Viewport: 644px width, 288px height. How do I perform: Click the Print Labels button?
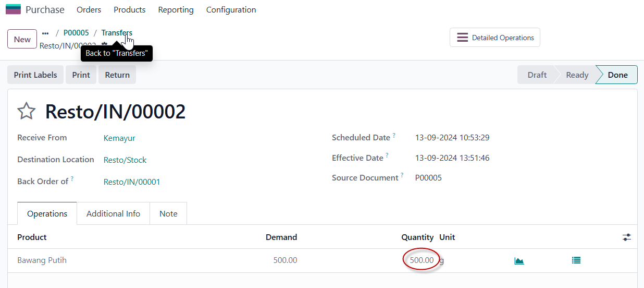pyautogui.click(x=35, y=75)
